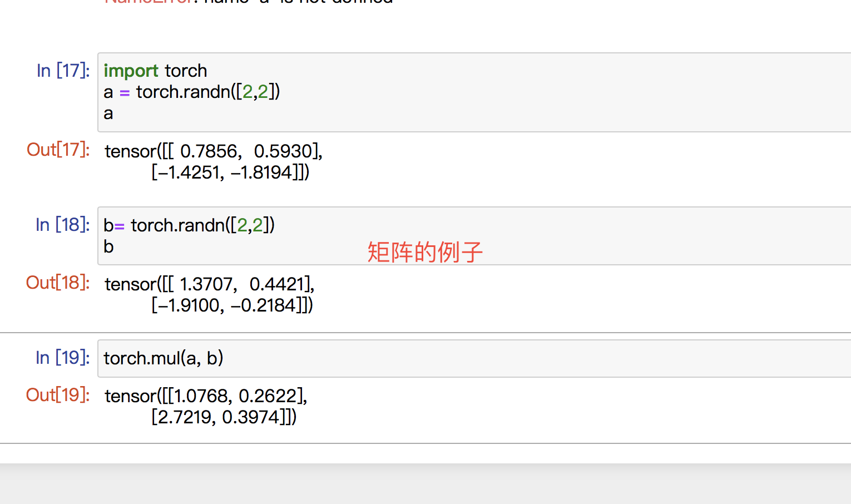Click the In [17] code cell editor
Screen dimensions: 851x504
(x=474, y=92)
